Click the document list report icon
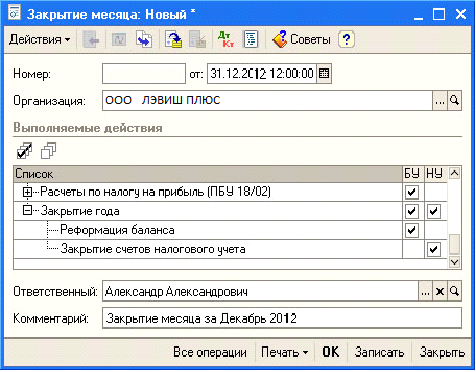The image size is (476, 372). (x=251, y=40)
